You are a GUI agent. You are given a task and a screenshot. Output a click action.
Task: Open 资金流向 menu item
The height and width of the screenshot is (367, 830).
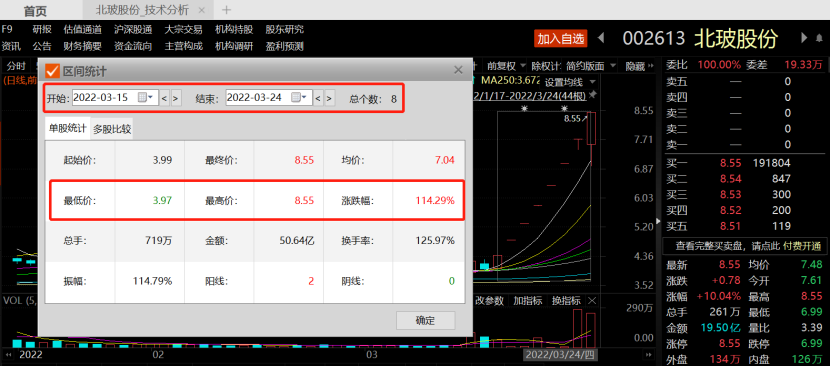click(133, 46)
